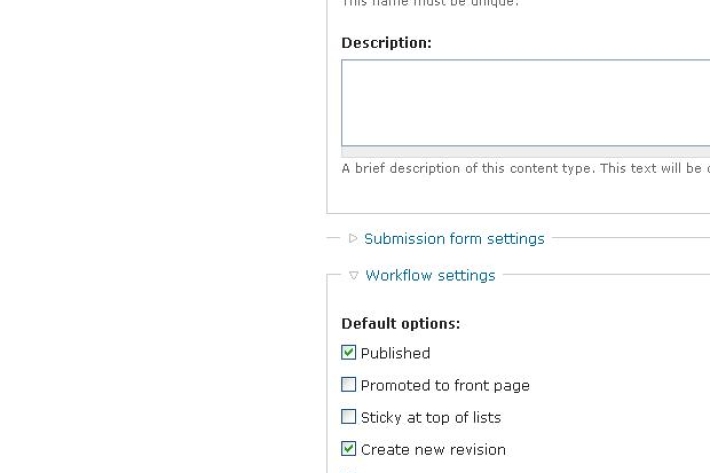710x473 pixels.
Task: Disable the Create new revision checkbox
Action: click(x=348, y=449)
